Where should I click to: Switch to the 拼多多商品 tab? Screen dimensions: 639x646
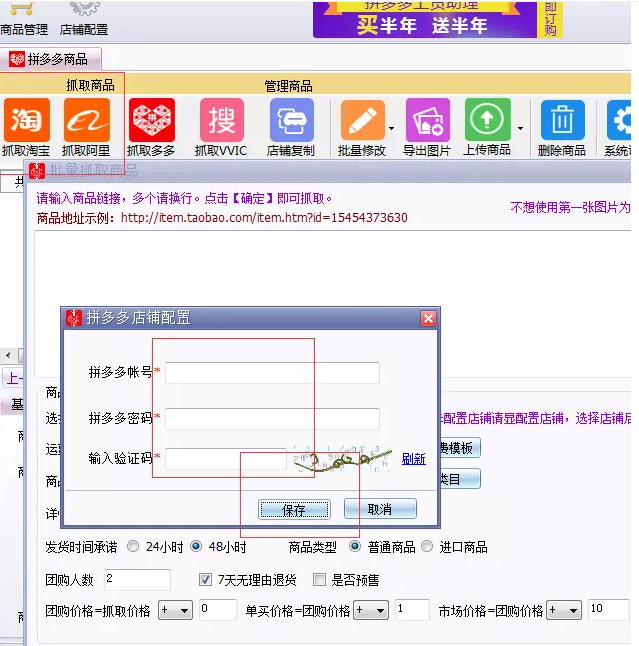[x=50, y=59]
